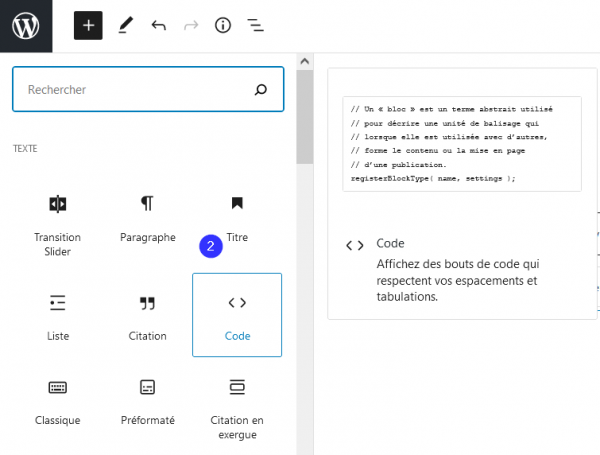Image resolution: width=600 pixels, height=455 pixels.
Task: Click the magnifier search icon
Action: [x=261, y=90]
